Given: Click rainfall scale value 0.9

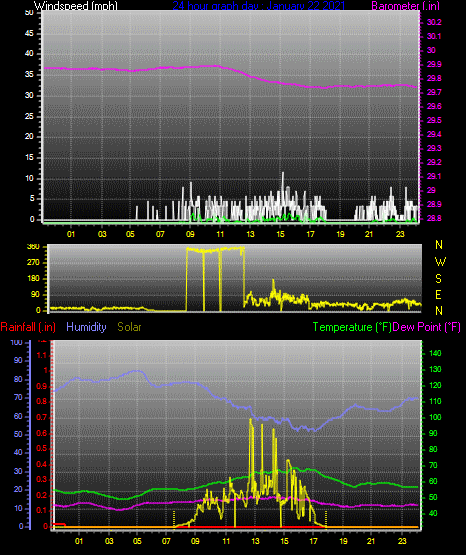Looking at the screenshot, I should click(x=42, y=386).
